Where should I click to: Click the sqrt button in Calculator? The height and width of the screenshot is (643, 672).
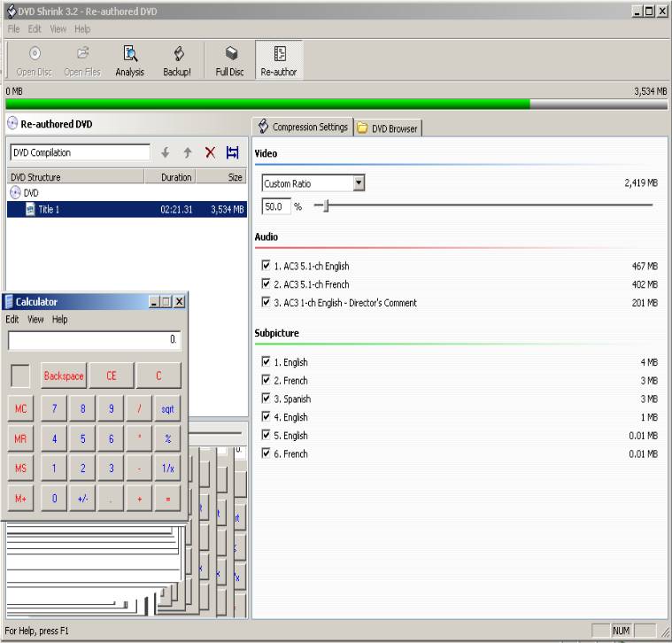[167, 408]
